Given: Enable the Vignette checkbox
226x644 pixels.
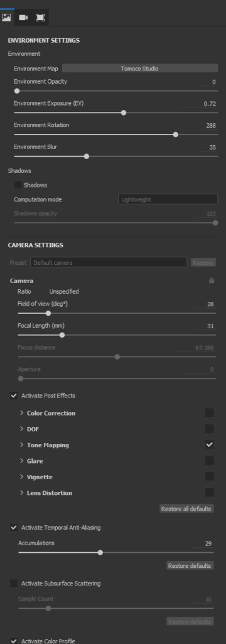Looking at the screenshot, I should (209, 477).
